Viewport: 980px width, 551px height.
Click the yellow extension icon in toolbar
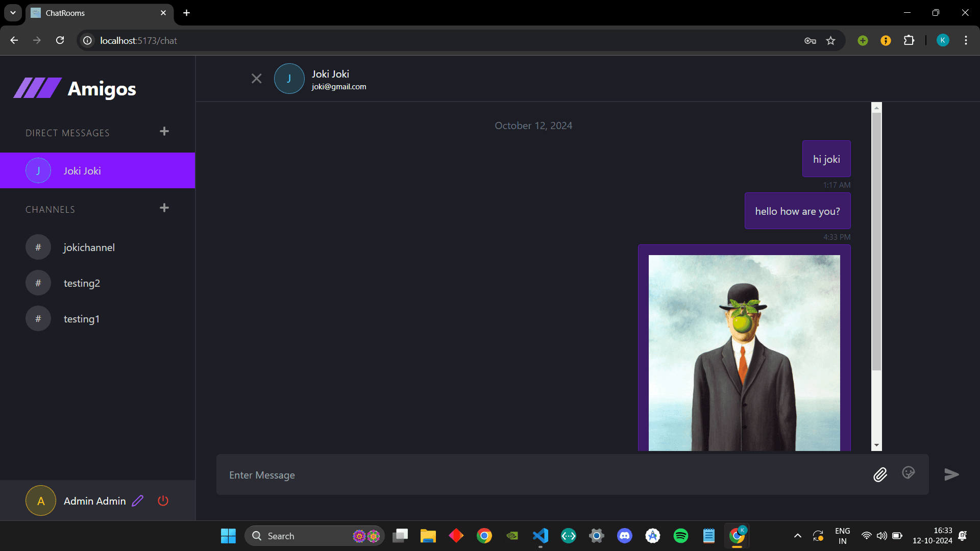pyautogui.click(x=886, y=40)
